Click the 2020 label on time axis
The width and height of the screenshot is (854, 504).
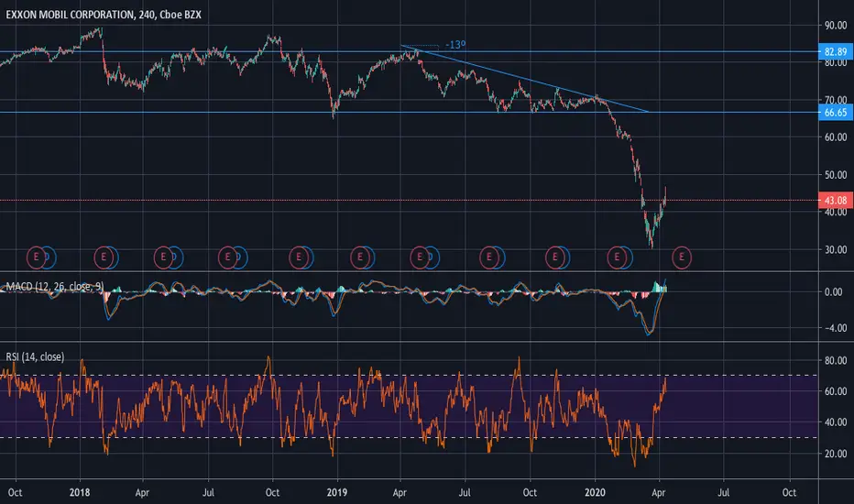[x=595, y=492]
